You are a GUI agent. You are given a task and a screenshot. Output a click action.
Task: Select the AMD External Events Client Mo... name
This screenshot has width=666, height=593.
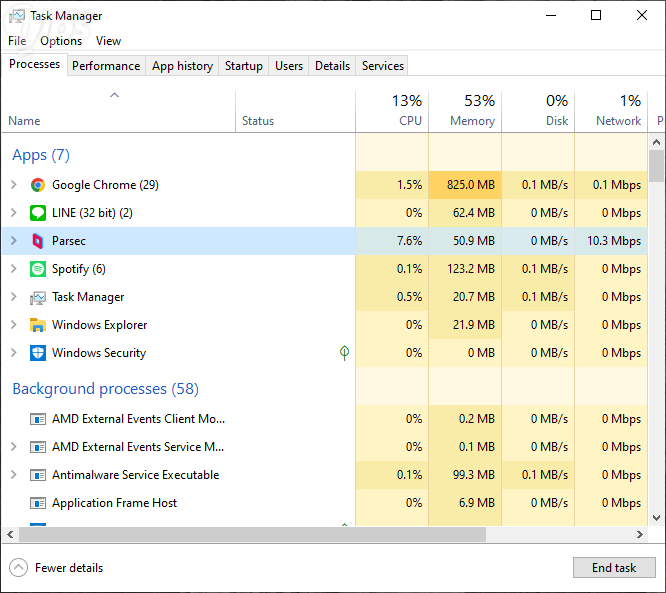138,419
